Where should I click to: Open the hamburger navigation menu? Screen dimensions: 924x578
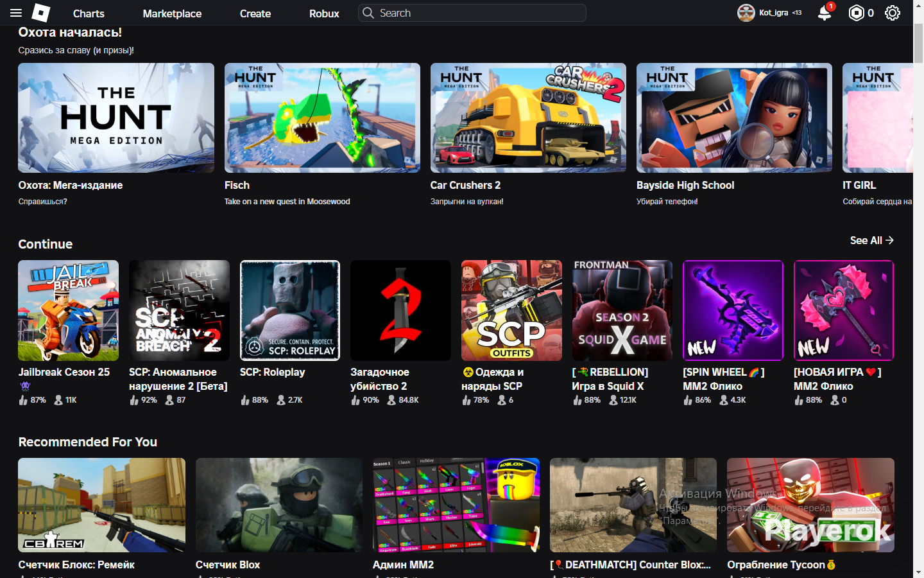[x=16, y=13]
